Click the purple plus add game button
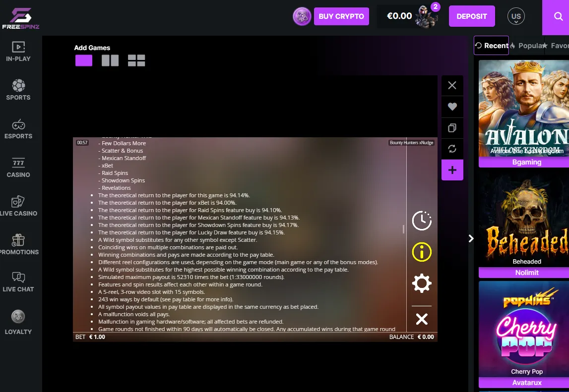569x392 pixels. tap(452, 170)
